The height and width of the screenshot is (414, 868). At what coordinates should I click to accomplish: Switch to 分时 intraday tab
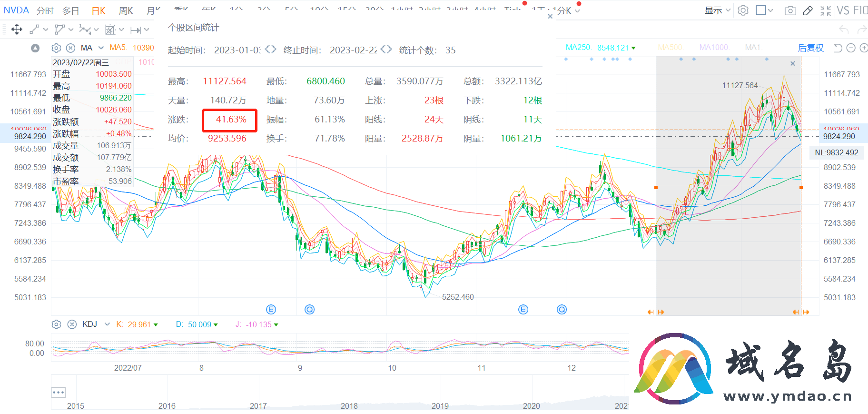click(45, 10)
